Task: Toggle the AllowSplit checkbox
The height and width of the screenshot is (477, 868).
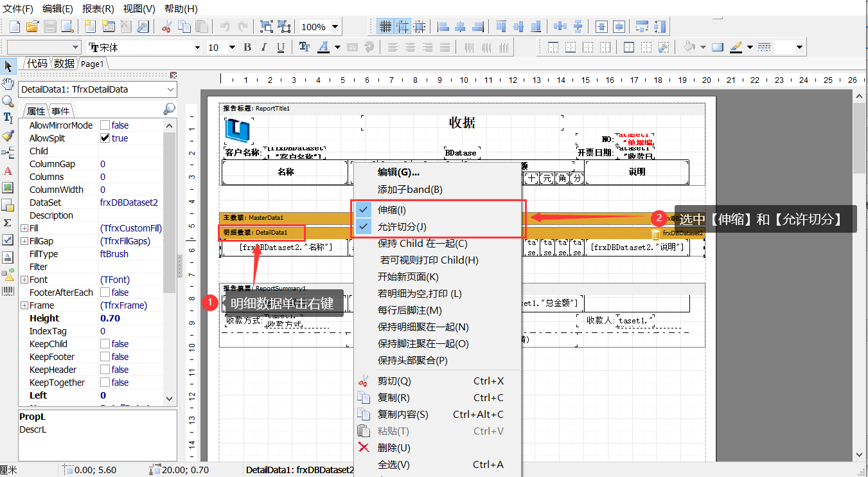Action: pos(105,138)
